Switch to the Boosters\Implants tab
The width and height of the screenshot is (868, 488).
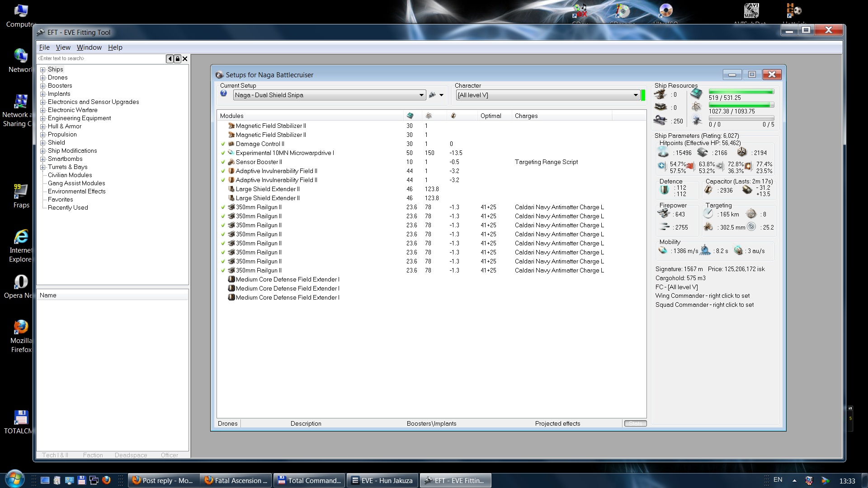tap(431, 424)
